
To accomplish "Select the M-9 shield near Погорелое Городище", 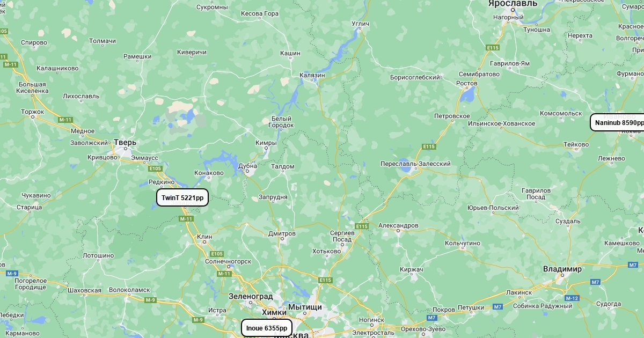I will (x=12, y=273).
